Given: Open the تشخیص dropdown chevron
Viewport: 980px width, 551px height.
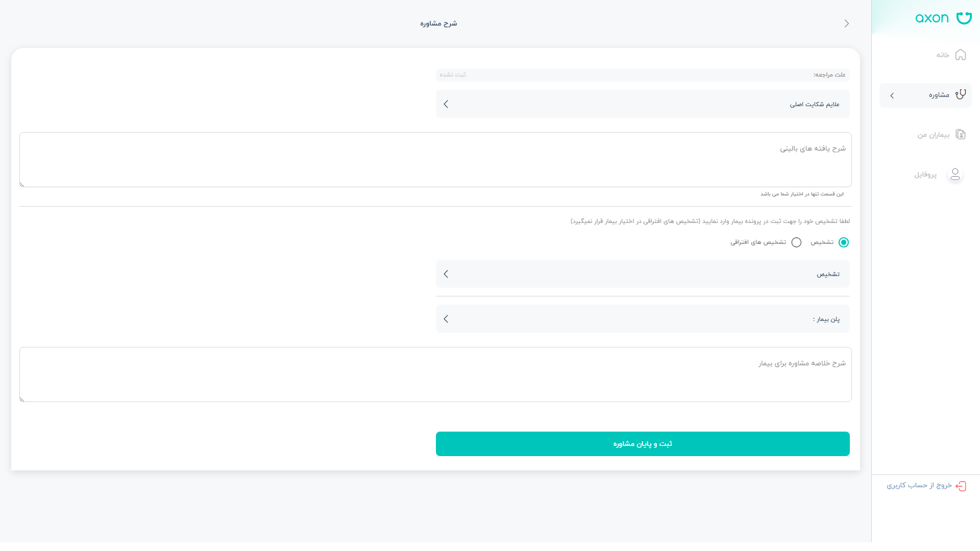Looking at the screenshot, I should (x=446, y=274).
